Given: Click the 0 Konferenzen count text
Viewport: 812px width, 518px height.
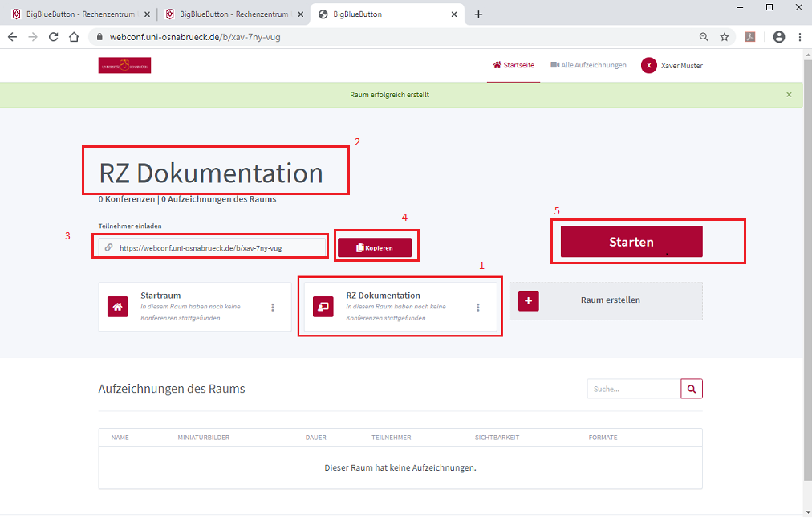Looking at the screenshot, I should click(x=127, y=199).
